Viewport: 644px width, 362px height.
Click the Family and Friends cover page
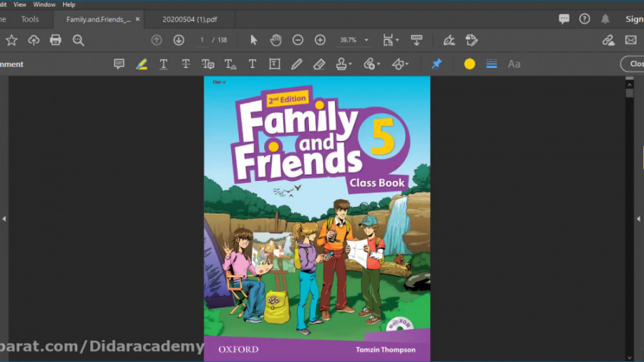coord(317,219)
